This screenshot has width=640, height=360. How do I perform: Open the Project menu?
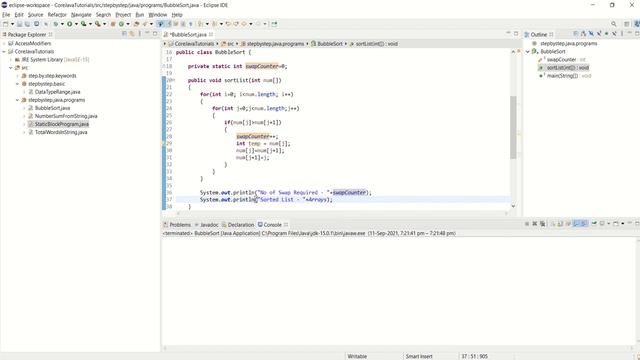coord(123,15)
